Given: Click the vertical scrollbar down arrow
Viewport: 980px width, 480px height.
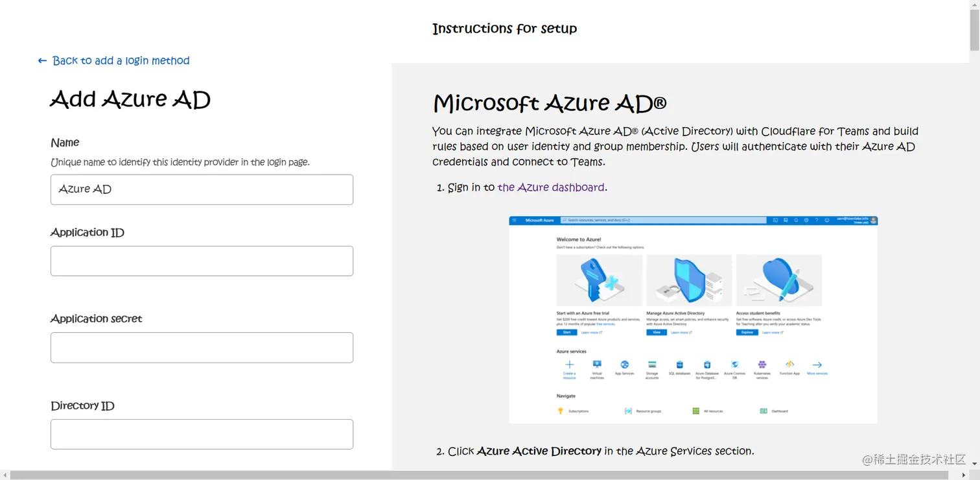Looking at the screenshot, I should [x=974, y=464].
